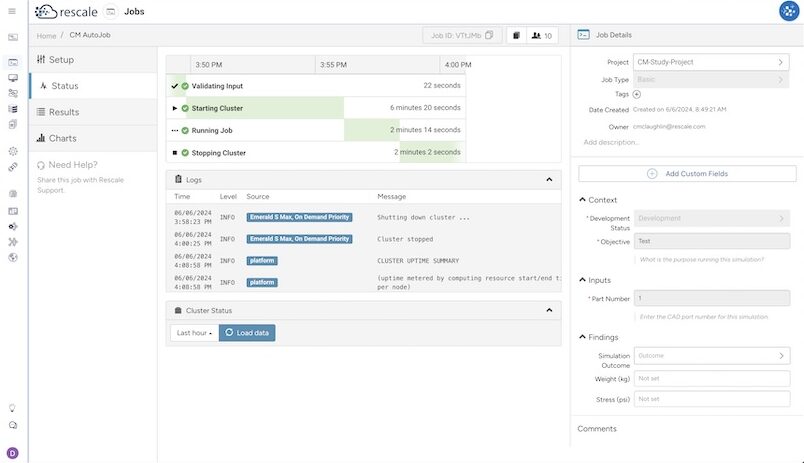The height and width of the screenshot is (463, 804).
Task: Open the Development Status dropdown
Action: (x=712, y=218)
